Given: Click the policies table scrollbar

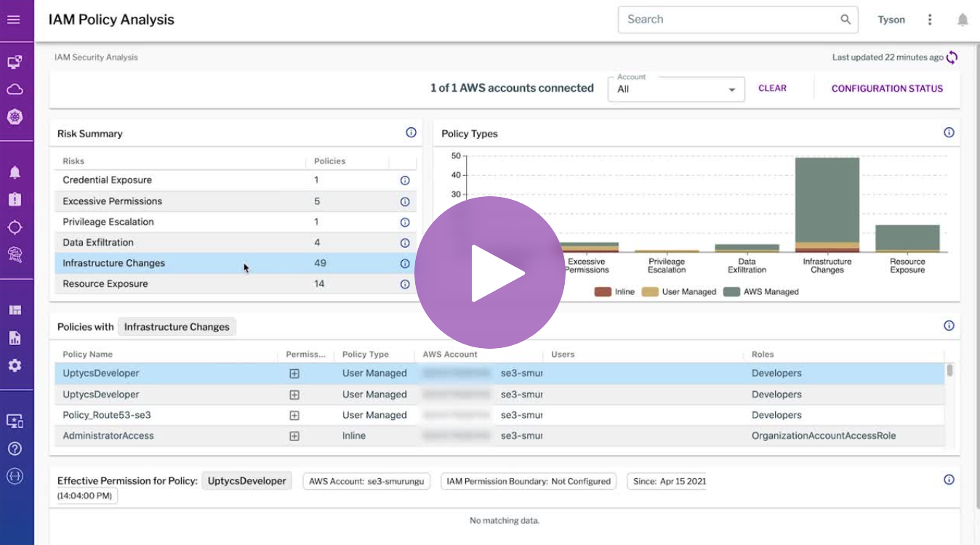Looking at the screenshot, I should pos(949,371).
